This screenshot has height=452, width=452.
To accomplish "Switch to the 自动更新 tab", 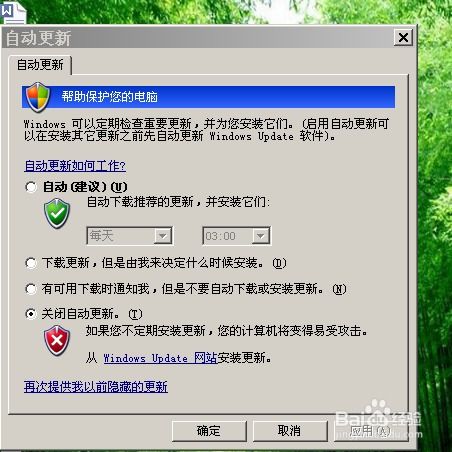I will pos(40,65).
